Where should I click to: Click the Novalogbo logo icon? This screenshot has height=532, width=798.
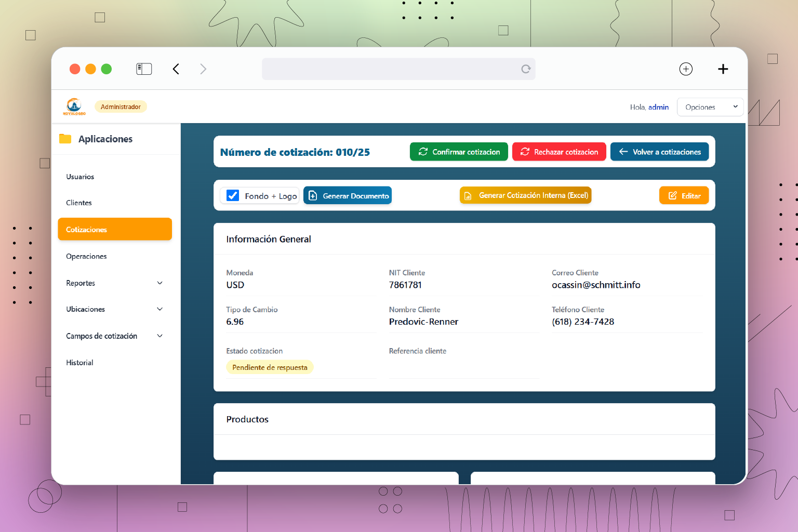coord(74,106)
